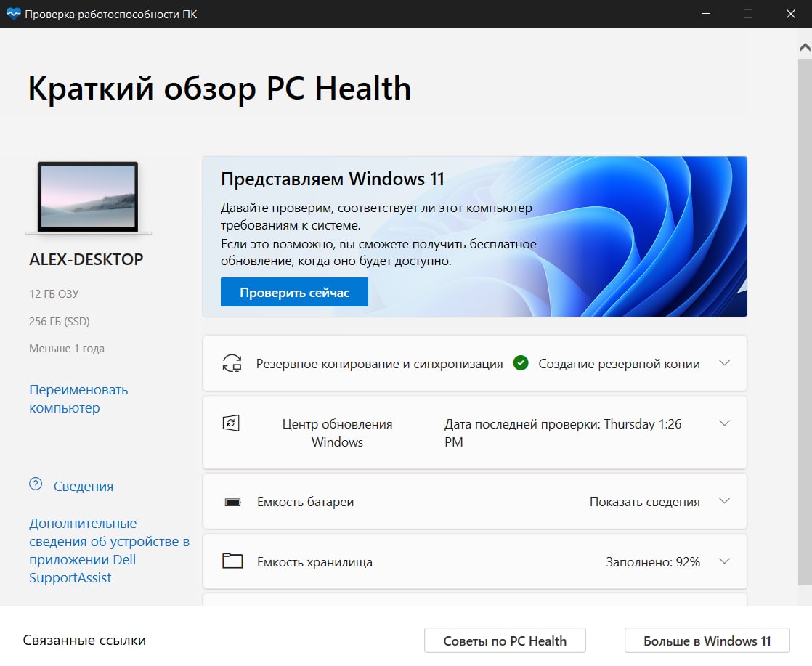Click the ALEX-DESKTOP computer name
The height and width of the screenshot is (666, 812).
click(x=86, y=259)
